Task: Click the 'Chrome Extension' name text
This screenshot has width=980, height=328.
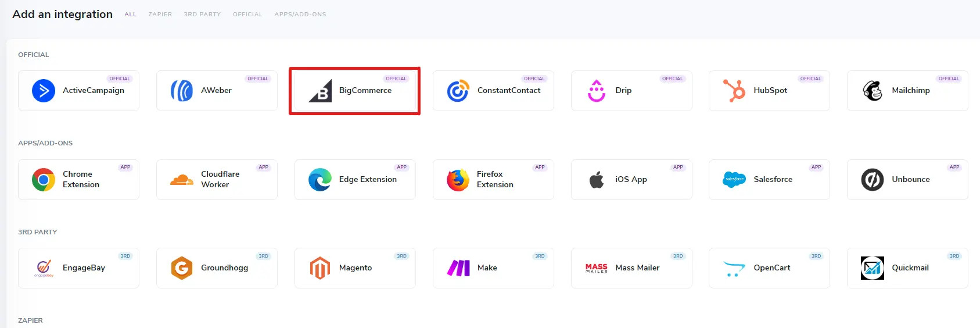Action: 81,180
